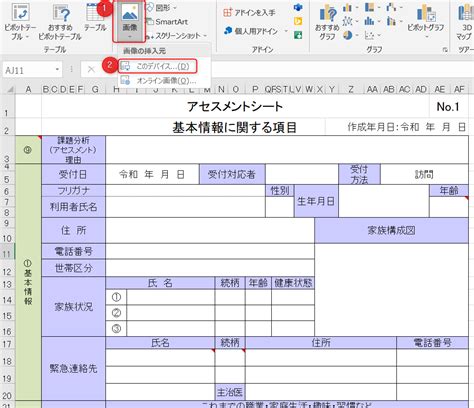The width and height of the screenshot is (474, 408).
Task: Open the 図形 shapes gallery
Action: pos(162,7)
